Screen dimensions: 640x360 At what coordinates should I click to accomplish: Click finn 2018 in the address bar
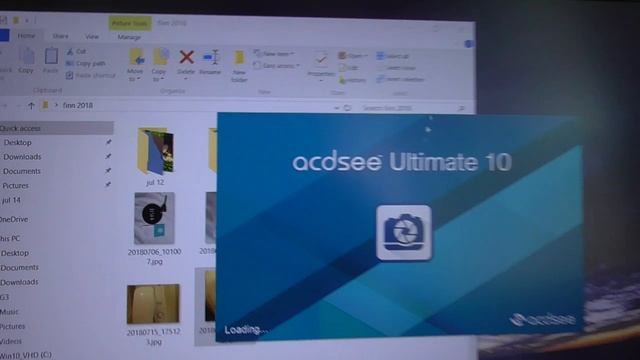coord(78,105)
